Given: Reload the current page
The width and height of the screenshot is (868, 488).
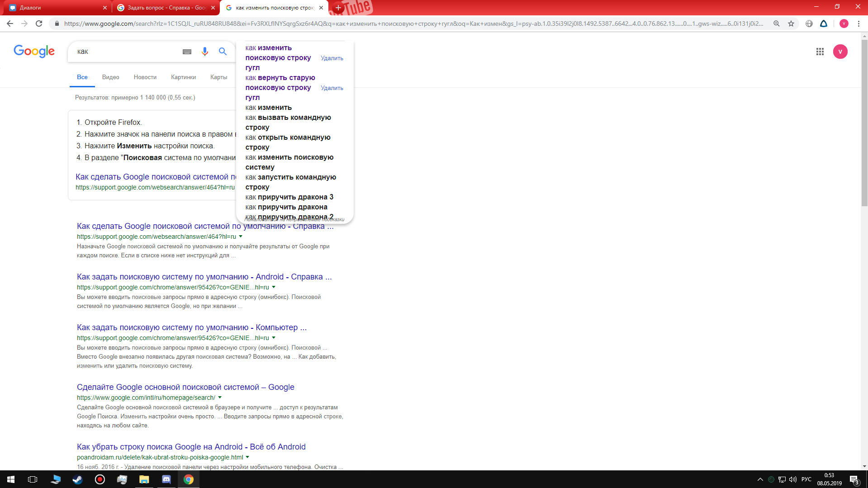Looking at the screenshot, I should 39,24.
